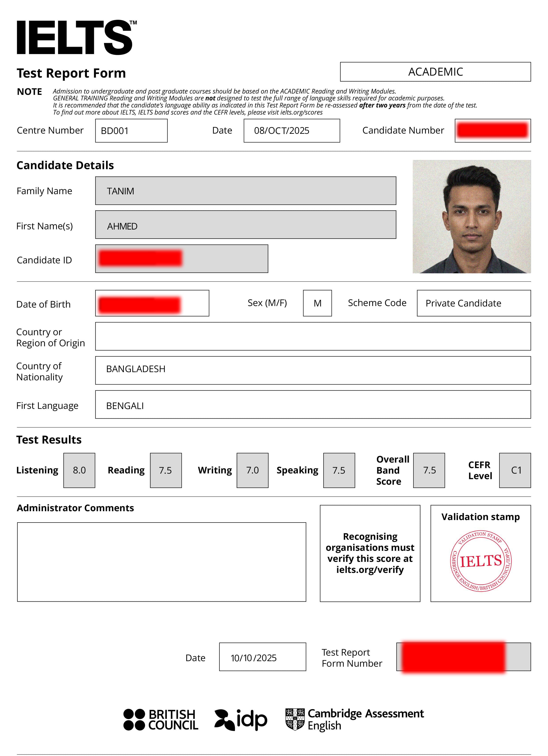
Task: Select the Centre Number box BD001
Action: (x=131, y=130)
